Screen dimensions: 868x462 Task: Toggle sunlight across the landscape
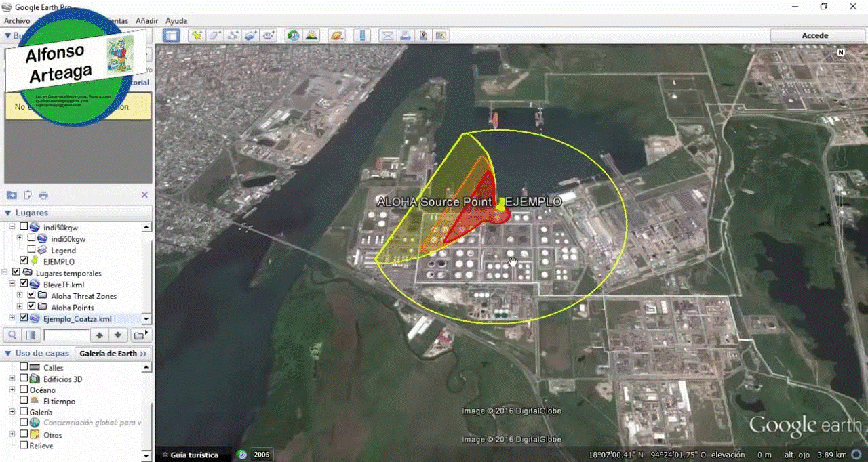click(311, 36)
